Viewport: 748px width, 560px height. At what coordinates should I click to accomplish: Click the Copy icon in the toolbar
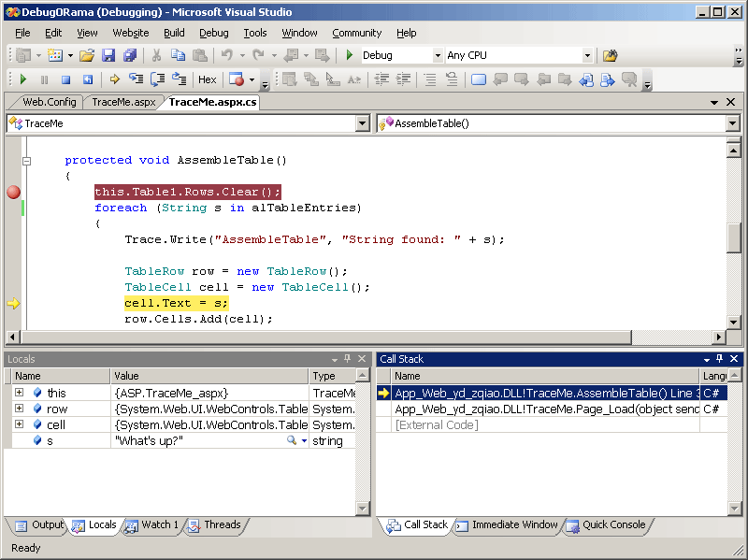click(177, 56)
